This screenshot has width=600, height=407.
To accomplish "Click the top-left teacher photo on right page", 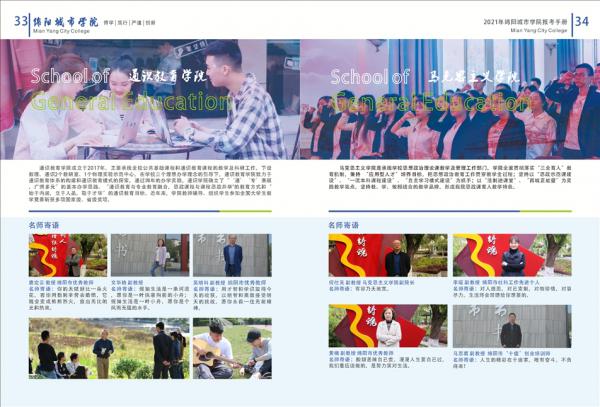I will pyautogui.click(x=388, y=255).
